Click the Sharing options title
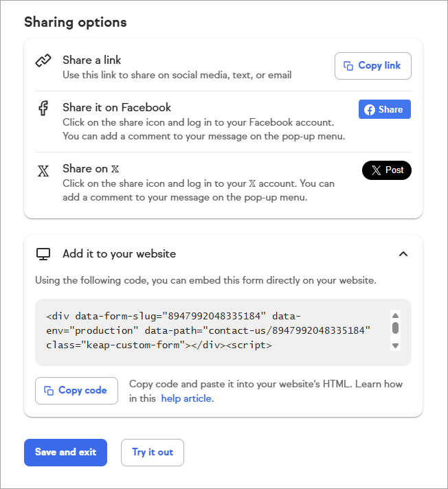 click(x=76, y=22)
